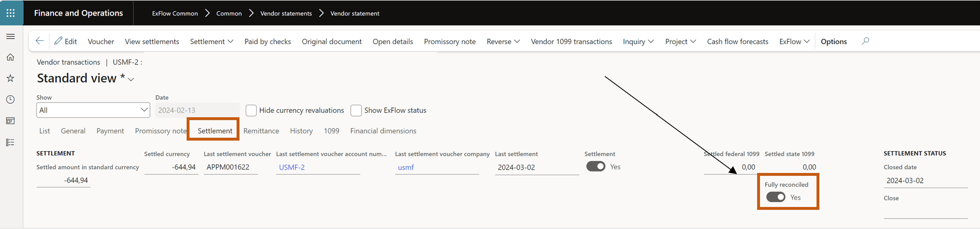980x229 pixels.
Task: Expand the Settlement menu in action bar
Action: [211, 42]
